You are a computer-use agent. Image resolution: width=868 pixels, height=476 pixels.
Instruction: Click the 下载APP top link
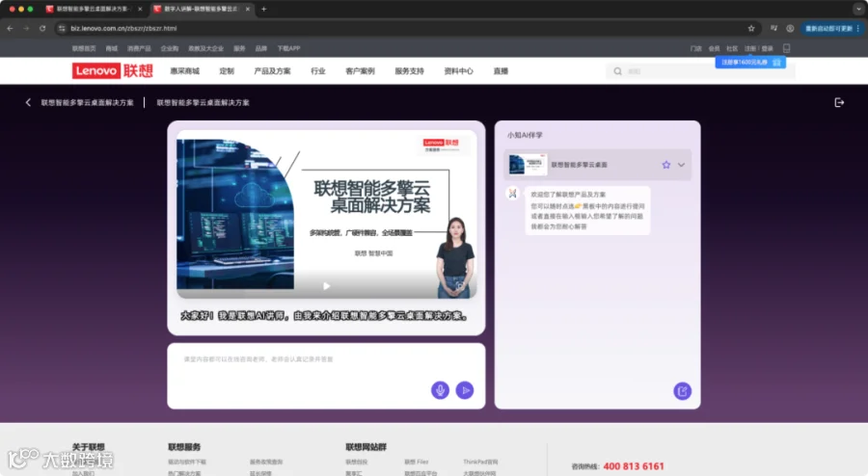(x=288, y=48)
